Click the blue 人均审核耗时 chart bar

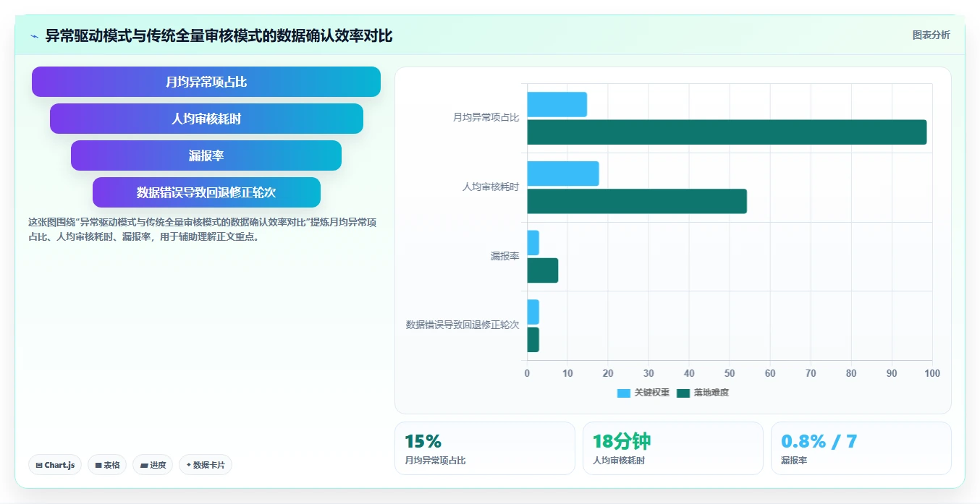[563, 174]
